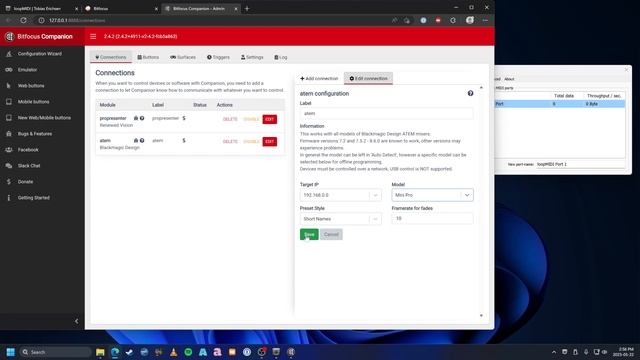
Task: Open About menu in loopMIDI window
Action: click(509, 79)
